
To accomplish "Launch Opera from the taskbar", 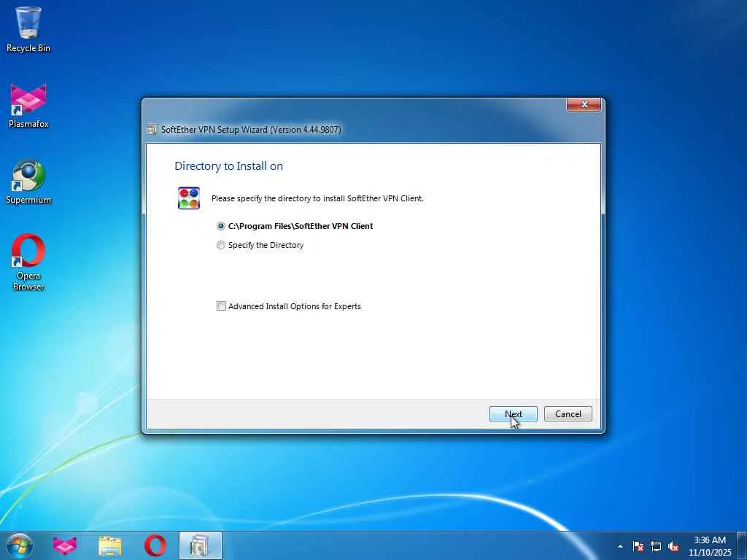I will coord(155,545).
